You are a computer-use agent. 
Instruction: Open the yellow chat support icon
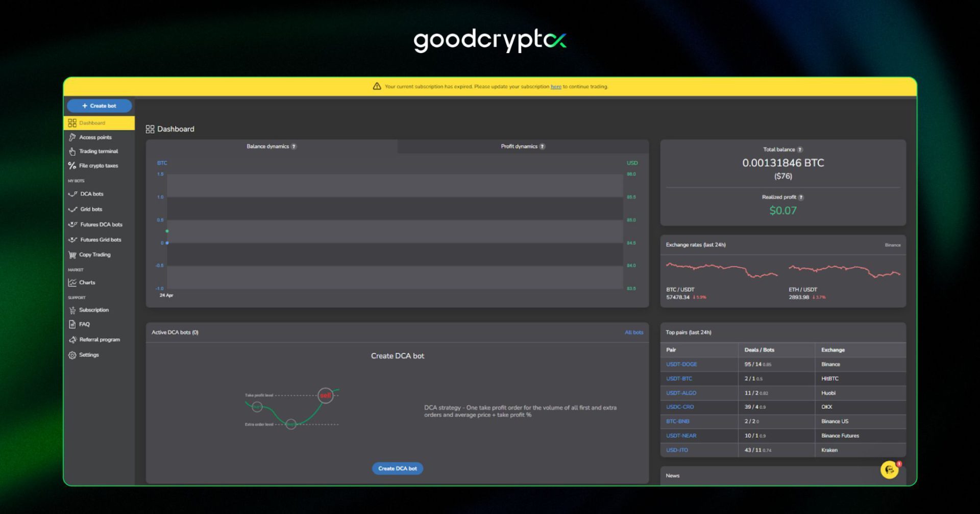pyautogui.click(x=890, y=470)
